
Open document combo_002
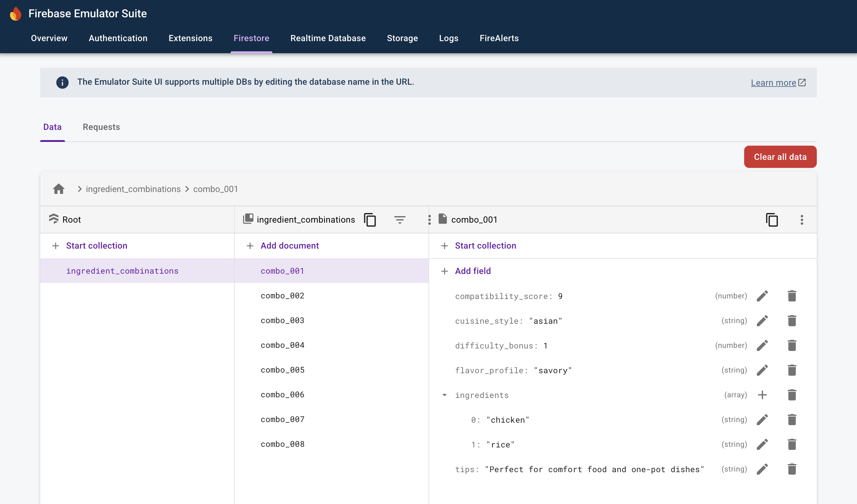coord(331,296)
